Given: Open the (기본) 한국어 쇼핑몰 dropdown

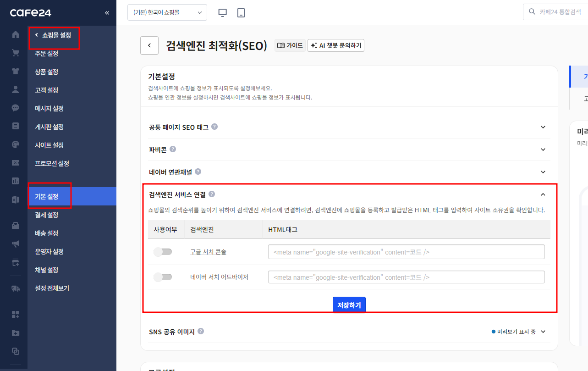Looking at the screenshot, I should (x=167, y=12).
